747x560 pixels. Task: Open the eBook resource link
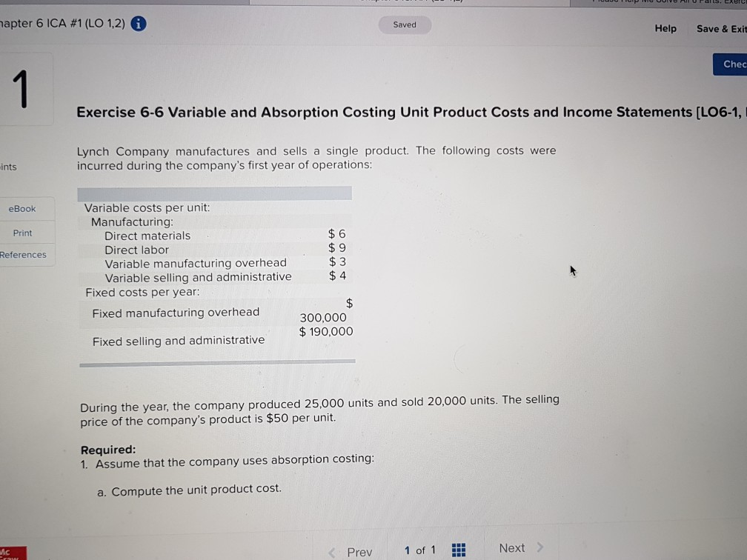click(x=22, y=208)
